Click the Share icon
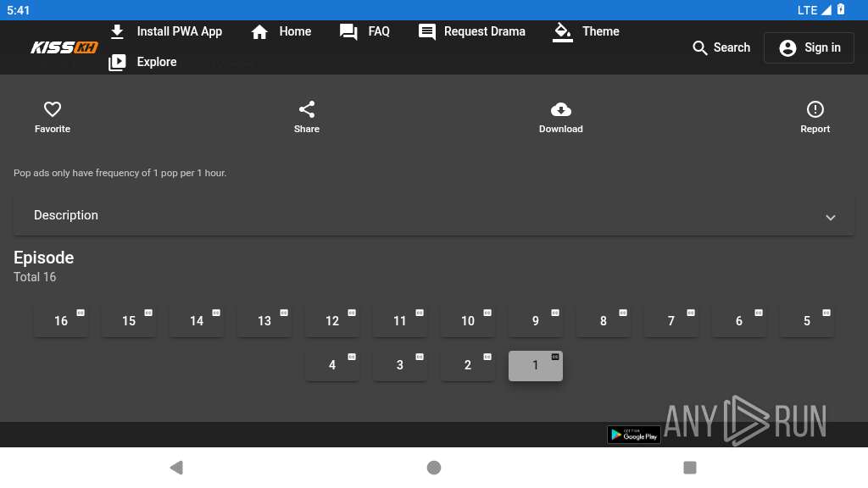Image resolution: width=868 pixels, height=488 pixels. (307, 109)
